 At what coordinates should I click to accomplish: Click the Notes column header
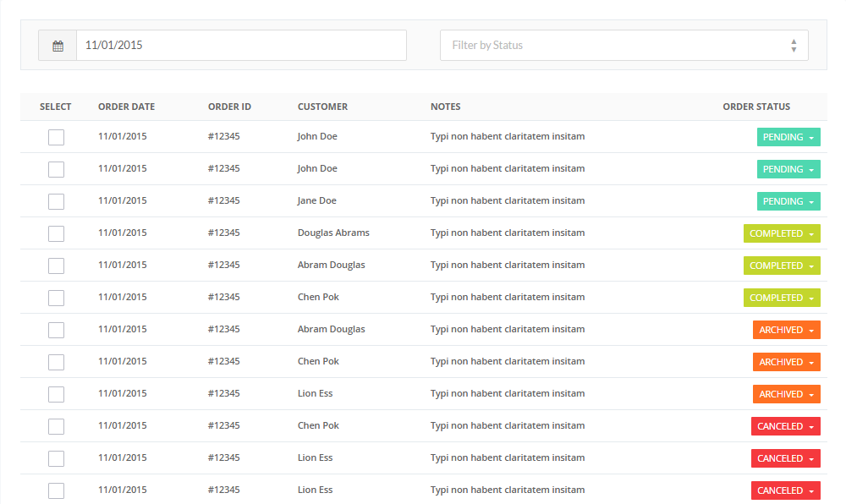(x=445, y=107)
